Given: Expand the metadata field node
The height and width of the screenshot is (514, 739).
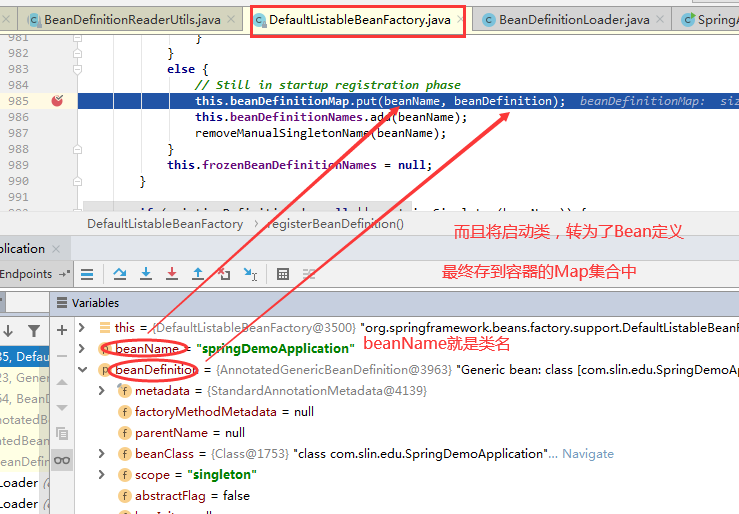Looking at the screenshot, I should pyautogui.click(x=101, y=391).
